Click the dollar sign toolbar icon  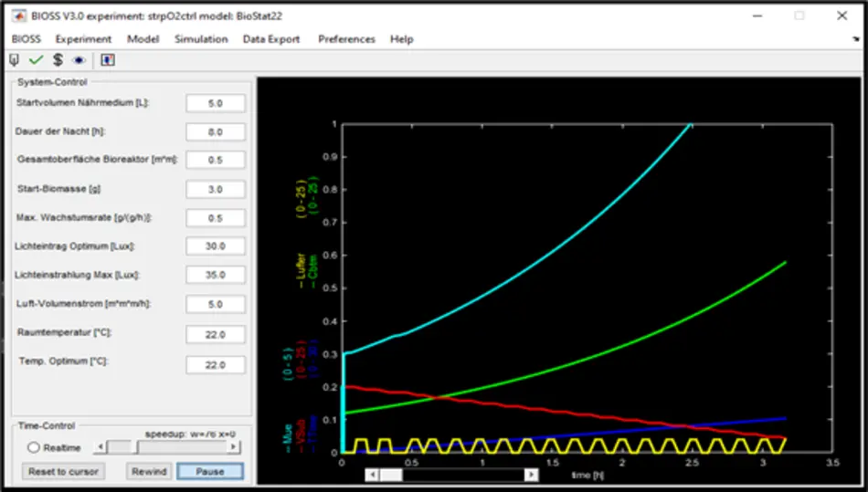[58, 60]
